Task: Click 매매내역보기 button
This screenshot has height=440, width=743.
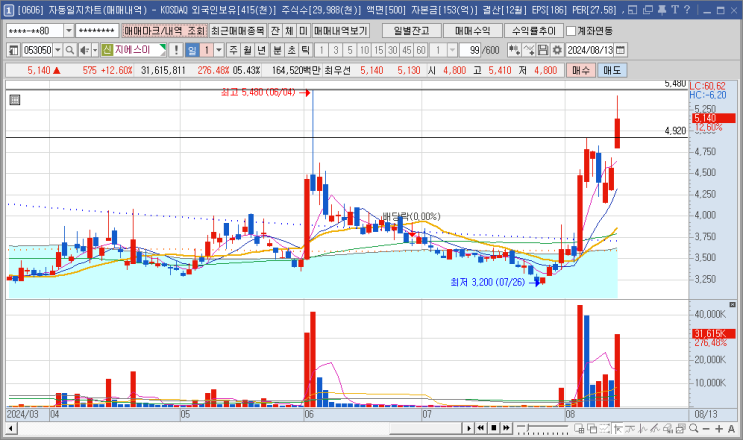Action: [x=341, y=31]
